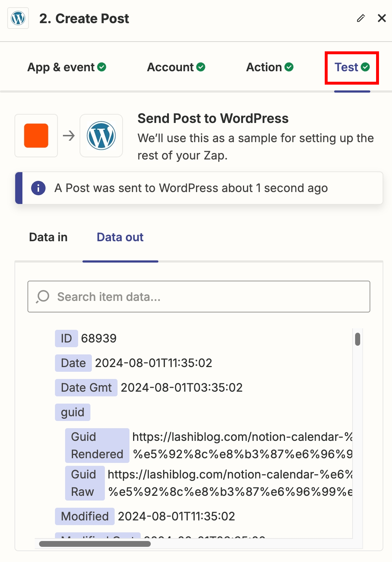Click the orange trigger app icon
Image resolution: width=392 pixels, height=562 pixels.
[36, 136]
